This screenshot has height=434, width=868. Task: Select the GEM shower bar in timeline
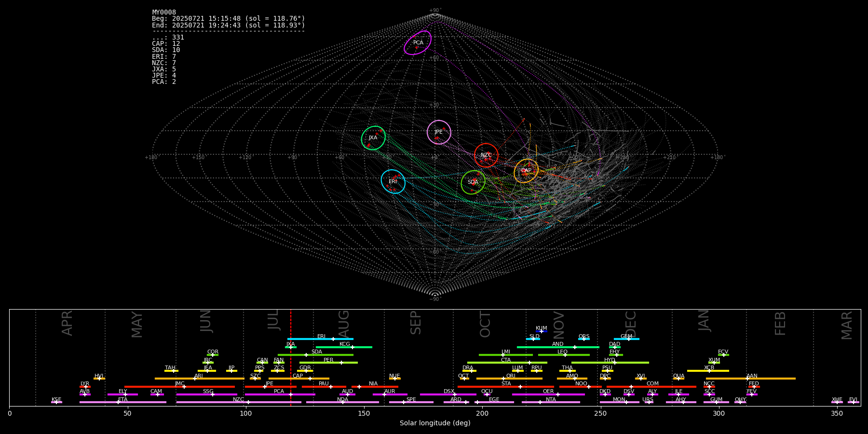[626, 339]
